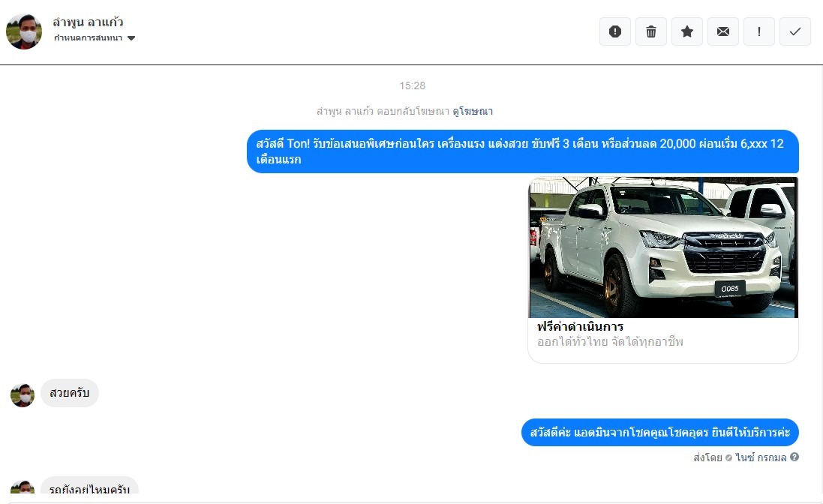Flag conversation with the exclamation mark icon

click(x=759, y=31)
